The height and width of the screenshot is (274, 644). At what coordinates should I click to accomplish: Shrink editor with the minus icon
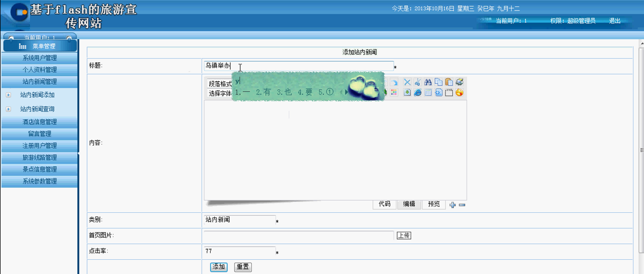pyautogui.click(x=462, y=205)
